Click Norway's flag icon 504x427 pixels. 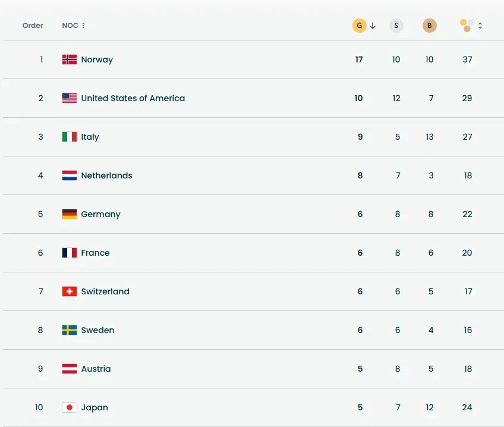70,59
